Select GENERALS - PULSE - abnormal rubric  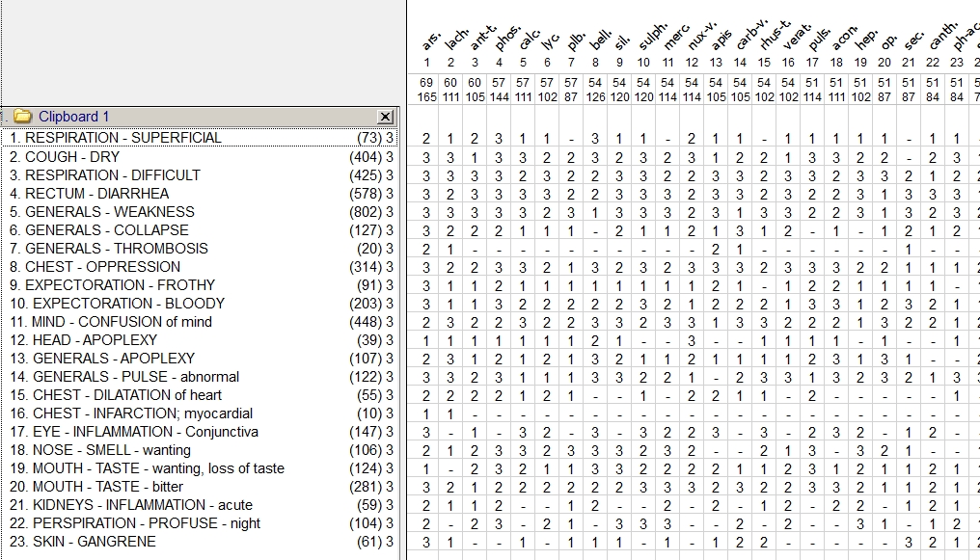pyautogui.click(x=200, y=377)
